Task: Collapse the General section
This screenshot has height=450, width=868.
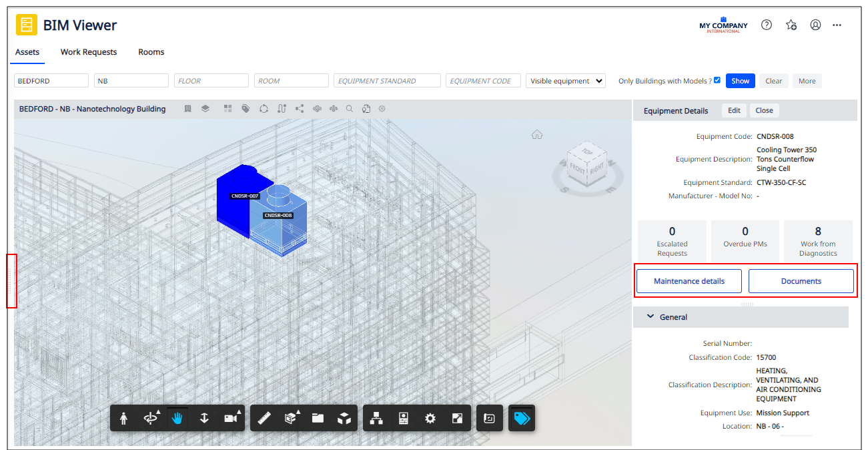Action: pyautogui.click(x=650, y=317)
